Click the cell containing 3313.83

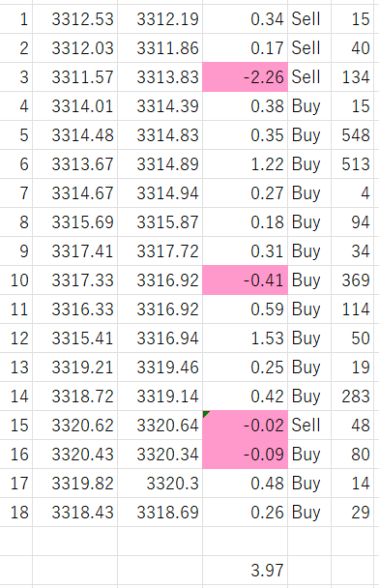(x=160, y=76)
